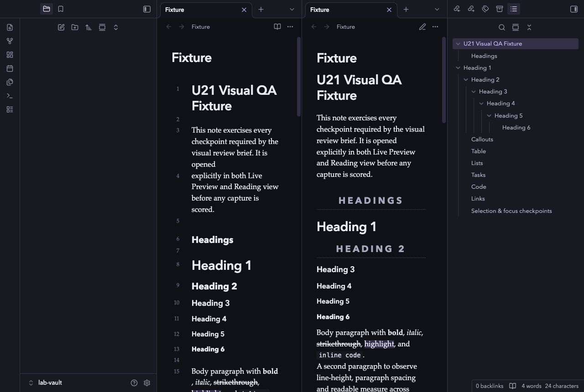Screen dimensions: 584x392
Task: Click the left editor pane scrollbar
Action: click(x=299, y=77)
